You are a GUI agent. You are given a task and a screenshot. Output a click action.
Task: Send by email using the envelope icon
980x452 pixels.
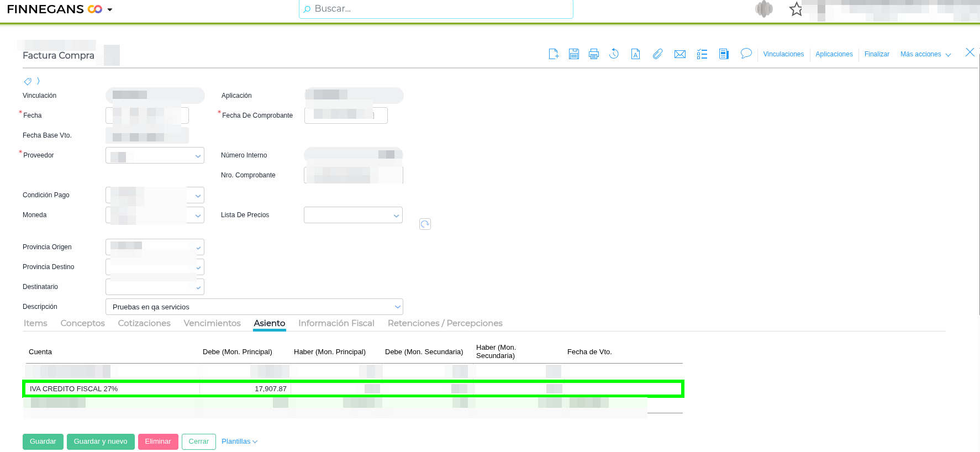pos(680,54)
